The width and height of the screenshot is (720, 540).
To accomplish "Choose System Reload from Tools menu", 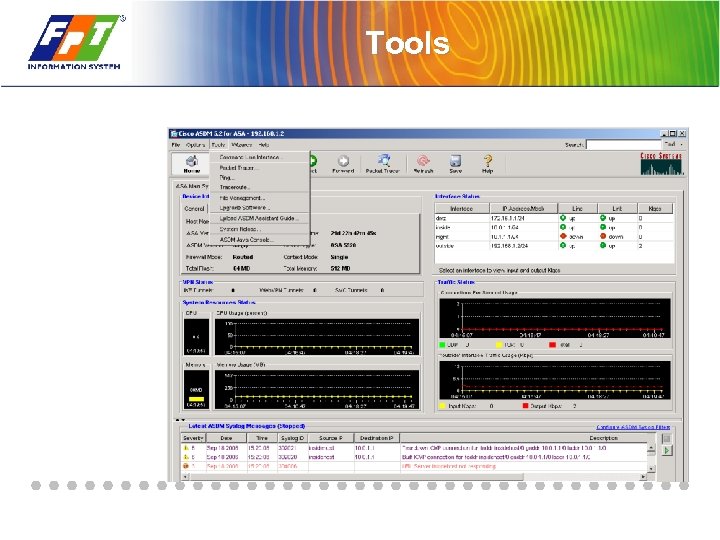I will [x=259, y=229].
